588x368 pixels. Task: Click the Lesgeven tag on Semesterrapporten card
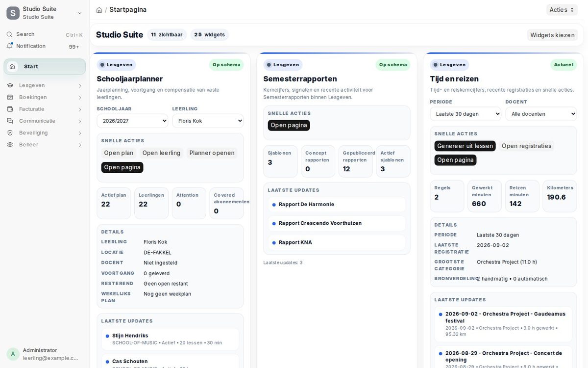(283, 65)
